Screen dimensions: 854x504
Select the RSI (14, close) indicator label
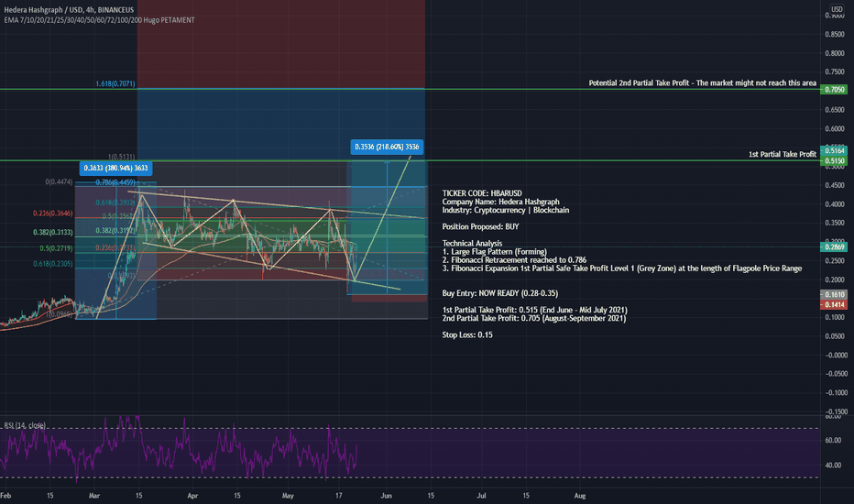[25, 425]
